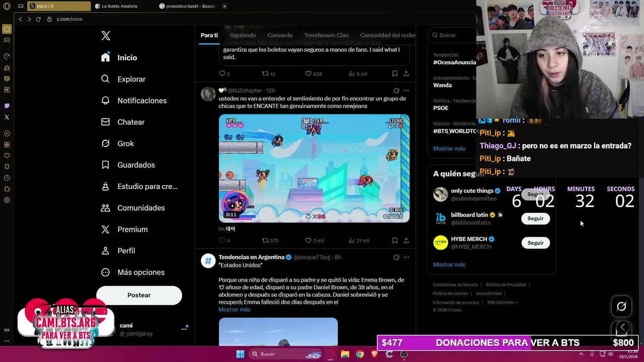This screenshot has height=362, width=644.
Task: Open the browser sidebar settings gear
Action: tap(7, 200)
